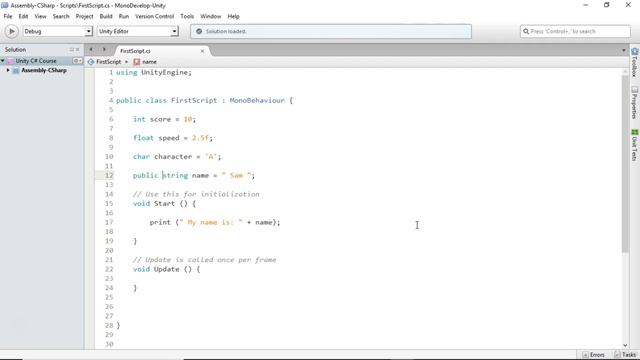Click 'UnityEngine' in using statement
This screenshot has height=360, width=640.
coord(164,72)
